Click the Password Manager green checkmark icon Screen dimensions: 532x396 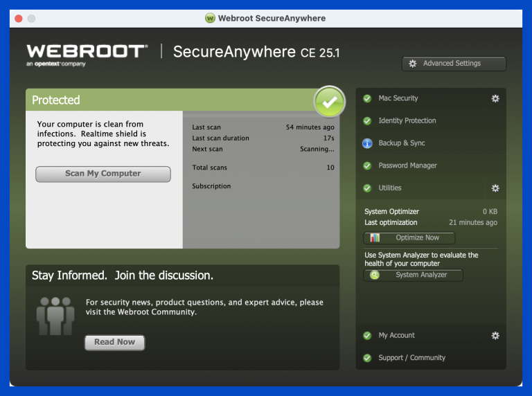[367, 165]
